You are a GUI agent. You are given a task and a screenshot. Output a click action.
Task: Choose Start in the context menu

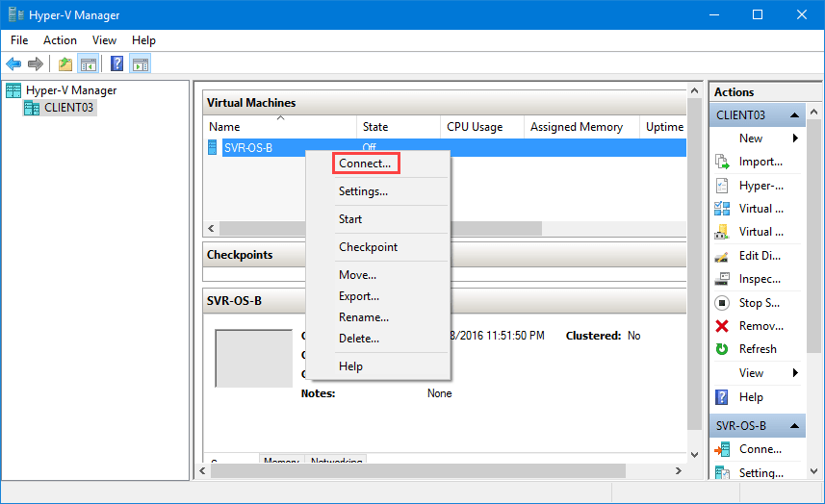[377, 219]
